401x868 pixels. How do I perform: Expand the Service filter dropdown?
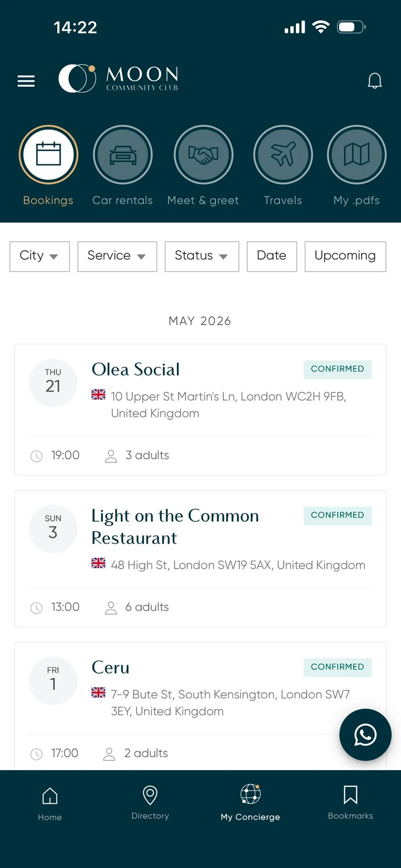click(117, 256)
